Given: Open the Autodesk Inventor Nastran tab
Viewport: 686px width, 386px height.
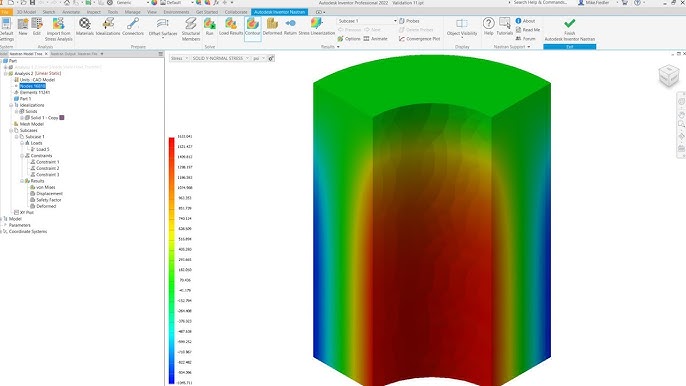Looking at the screenshot, I should (280, 12).
